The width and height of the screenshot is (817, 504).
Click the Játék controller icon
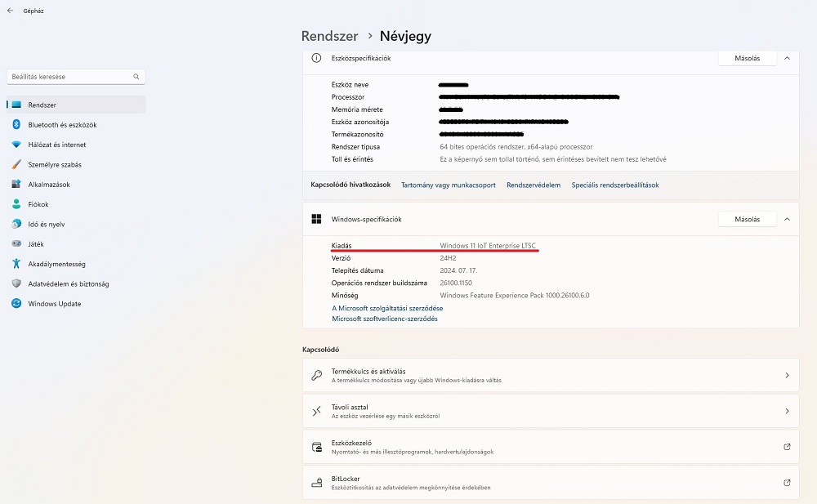[16, 243]
